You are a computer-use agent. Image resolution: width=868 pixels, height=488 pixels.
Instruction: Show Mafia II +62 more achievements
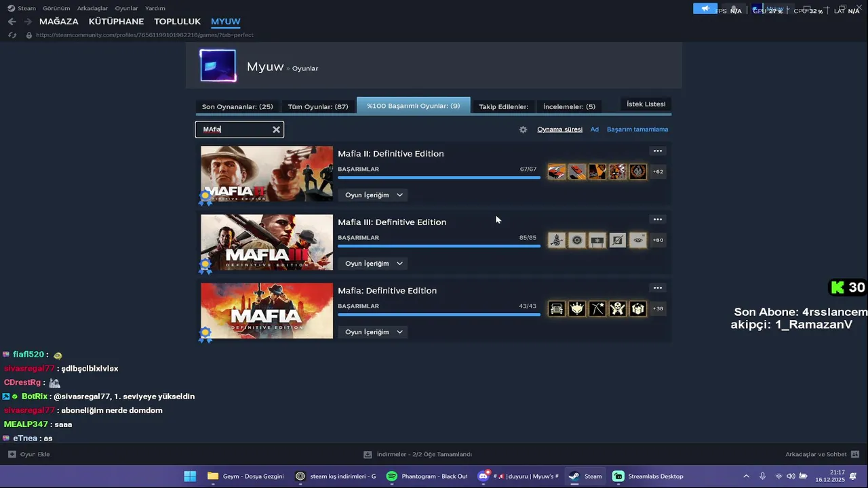658,171
